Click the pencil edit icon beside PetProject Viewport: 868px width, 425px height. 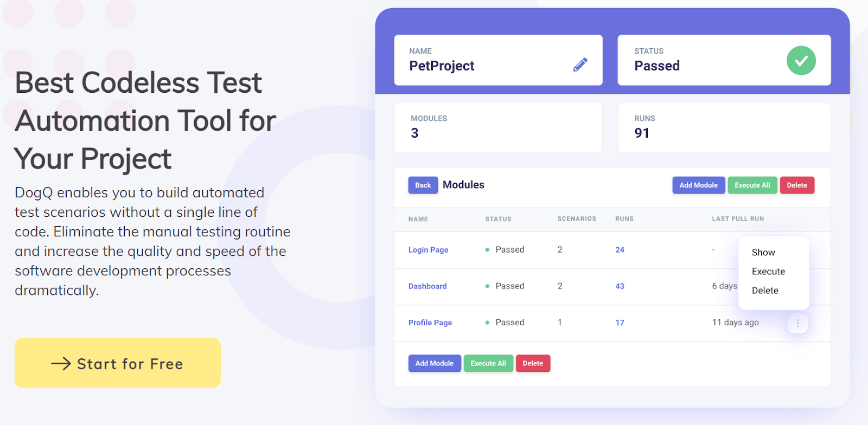point(580,65)
